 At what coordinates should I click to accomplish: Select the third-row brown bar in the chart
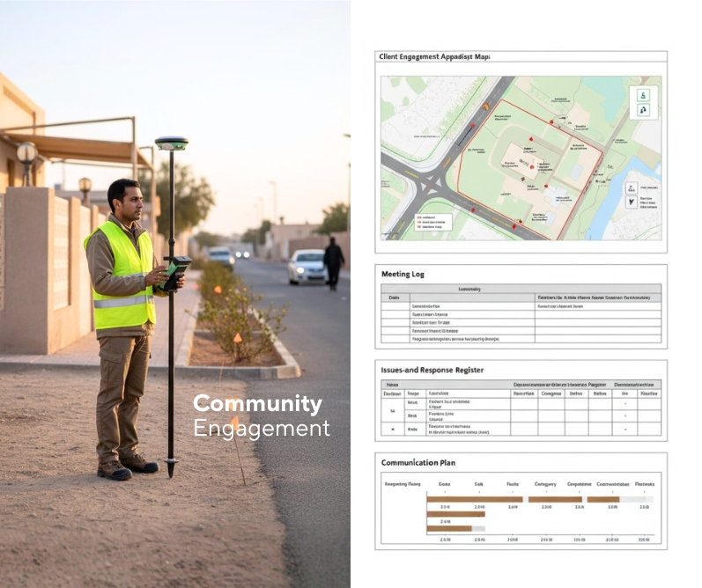[449, 529]
